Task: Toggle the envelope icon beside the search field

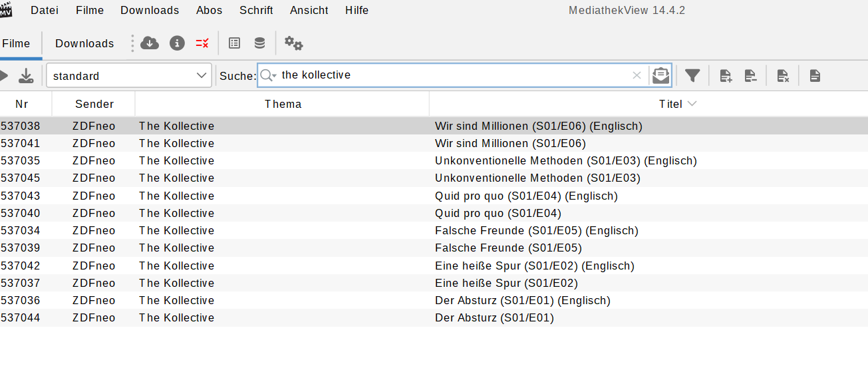Action: [660, 76]
